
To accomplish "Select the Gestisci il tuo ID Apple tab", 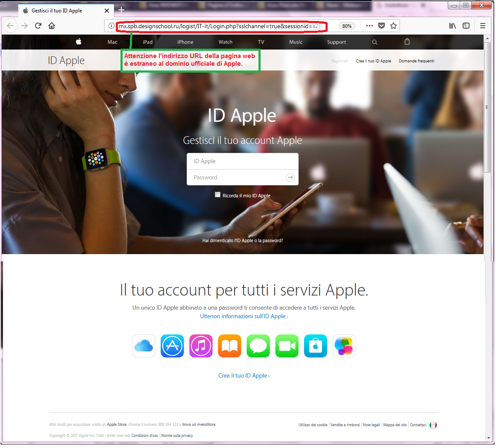I will [x=66, y=11].
